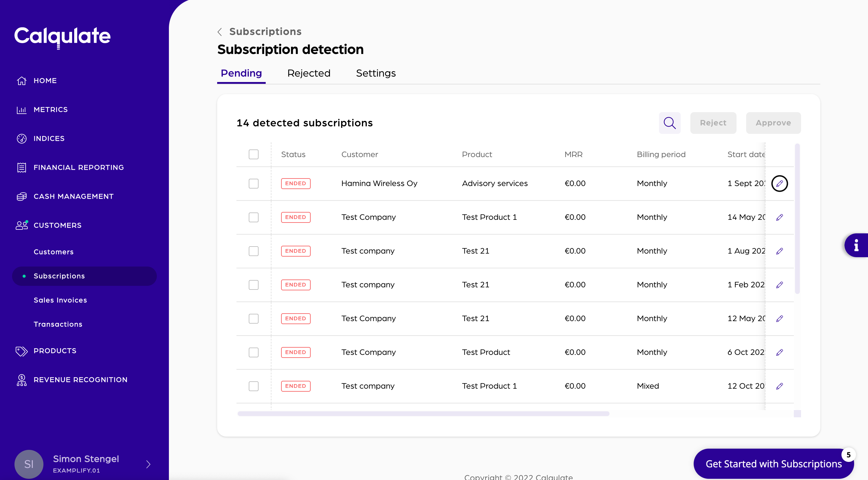
Task: Open the info side panel icon
Action: pyautogui.click(x=856, y=245)
